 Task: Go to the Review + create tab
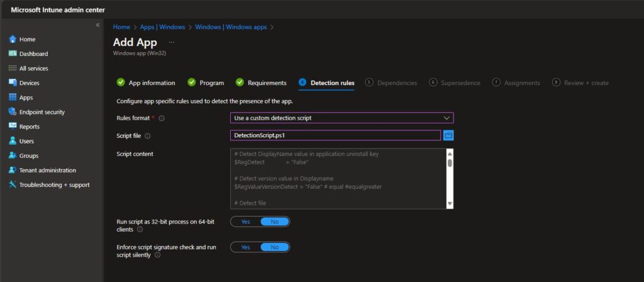(x=580, y=82)
